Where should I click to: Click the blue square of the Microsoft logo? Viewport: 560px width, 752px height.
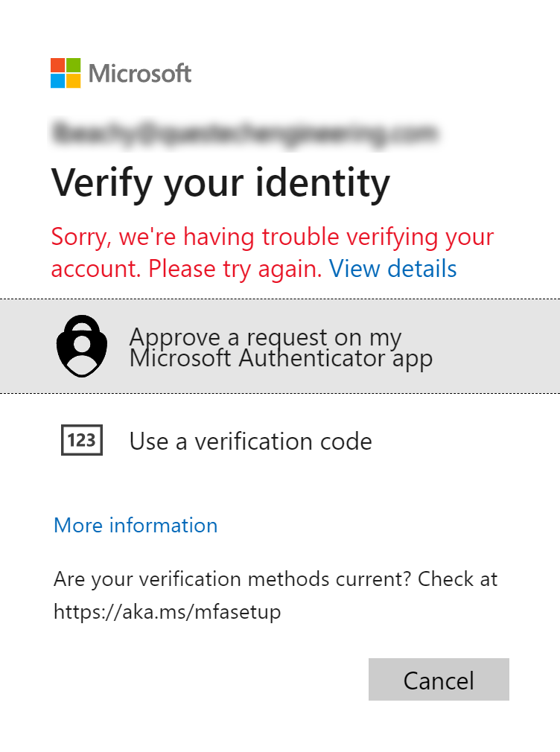click(57, 80)
